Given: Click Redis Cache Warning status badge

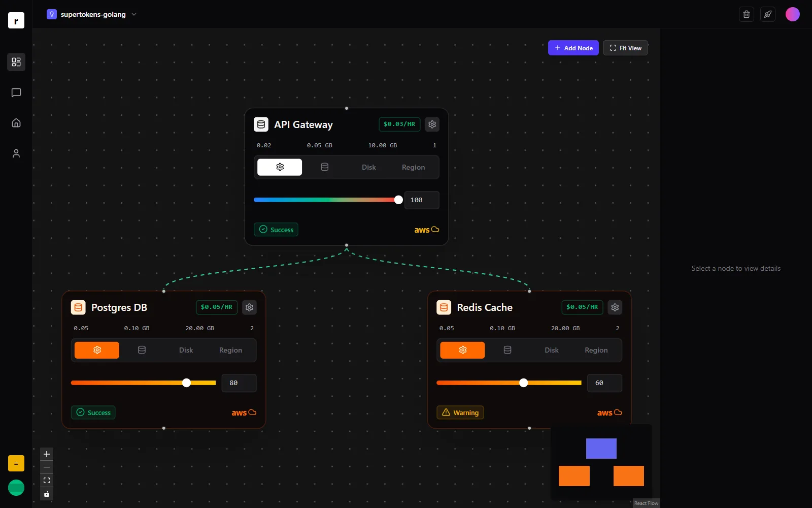Looking at the screenshot, I should tap(460, 412).
